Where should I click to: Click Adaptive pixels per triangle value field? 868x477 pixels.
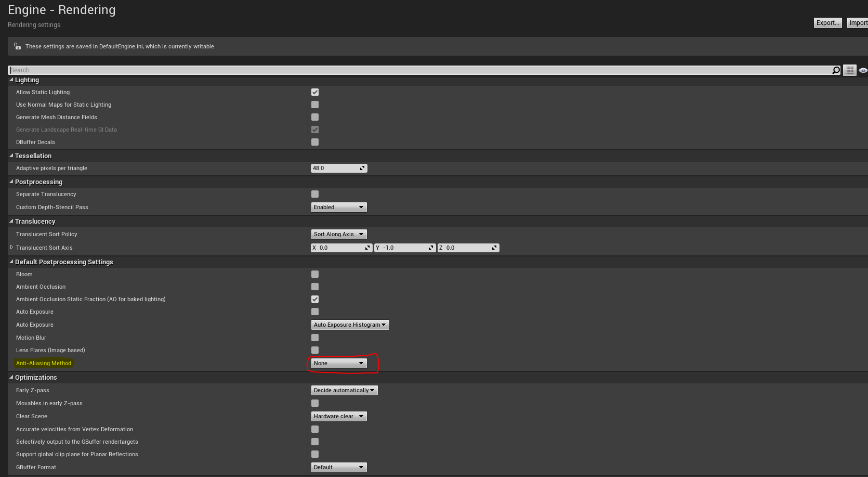339,168
